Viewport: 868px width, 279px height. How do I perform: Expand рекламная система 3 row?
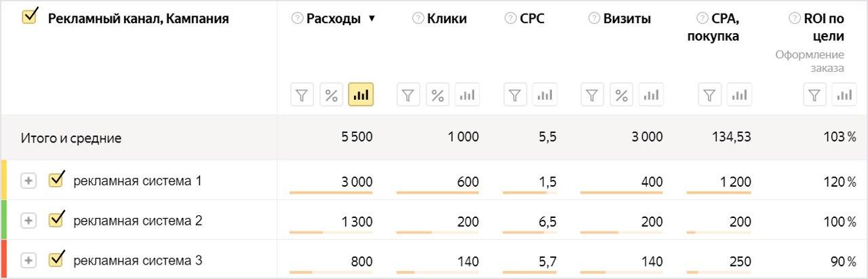tap(28, 261)
